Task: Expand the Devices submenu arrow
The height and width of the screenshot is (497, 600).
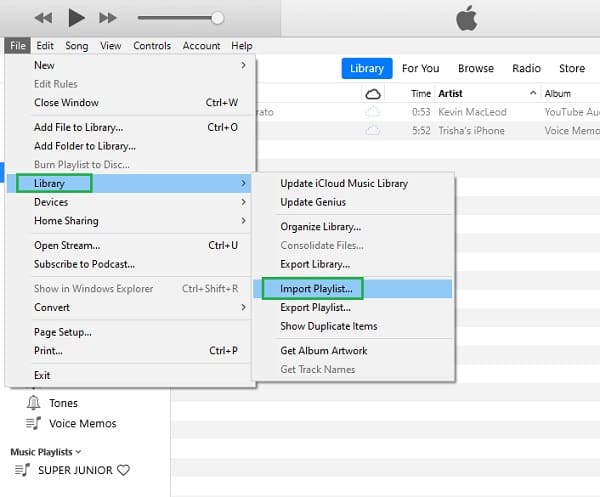Action: [243, 202]
